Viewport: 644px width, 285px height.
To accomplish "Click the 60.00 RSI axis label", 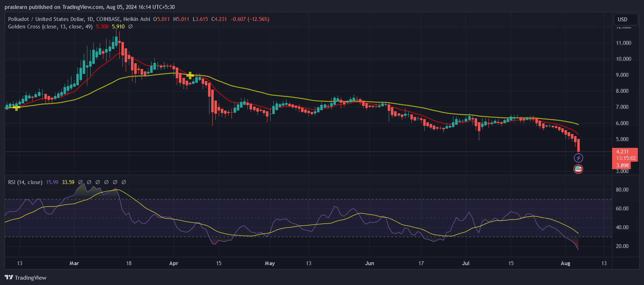I will [622, 209].
